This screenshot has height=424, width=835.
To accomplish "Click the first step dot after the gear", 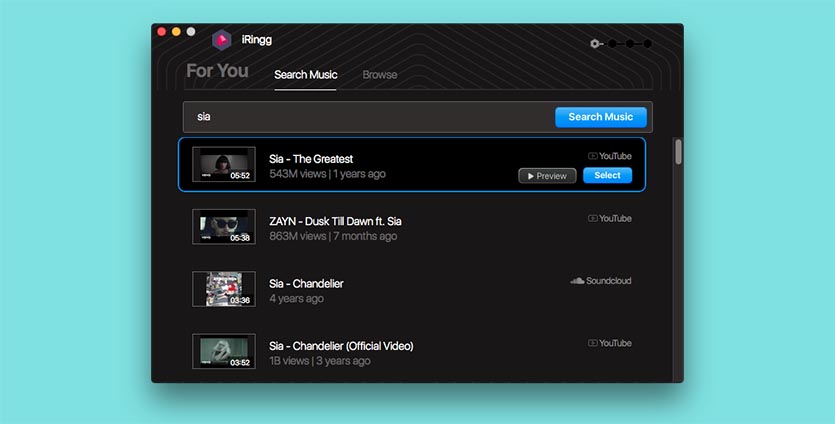I will point(612,44).
